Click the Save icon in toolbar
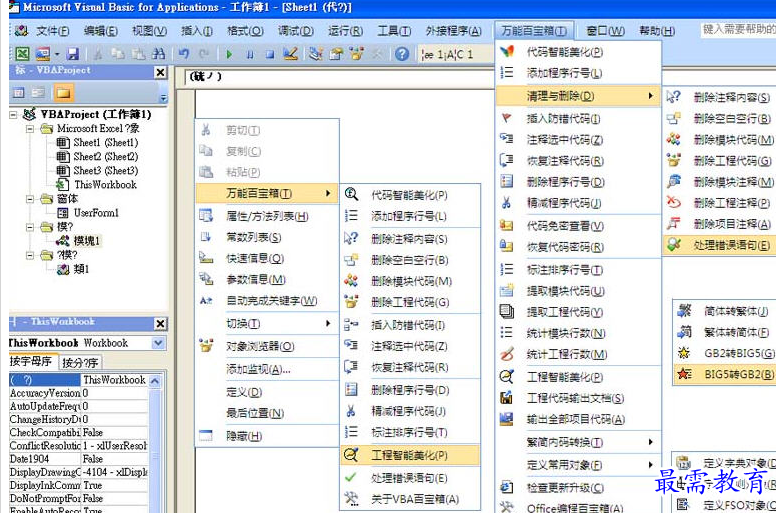 (73, 53)
